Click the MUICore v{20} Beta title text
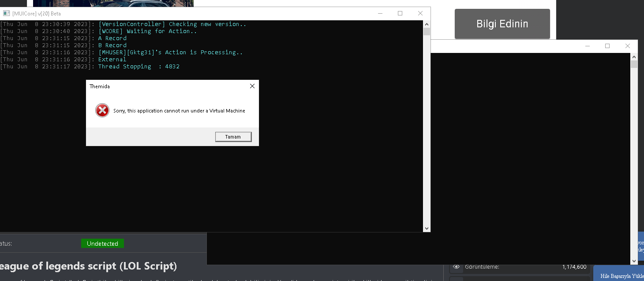 pos(37,14)
